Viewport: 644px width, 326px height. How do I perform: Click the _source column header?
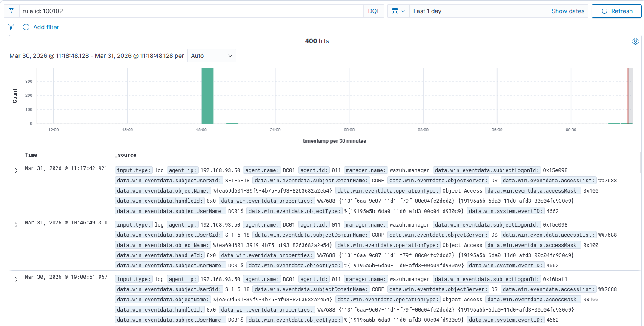126,155
